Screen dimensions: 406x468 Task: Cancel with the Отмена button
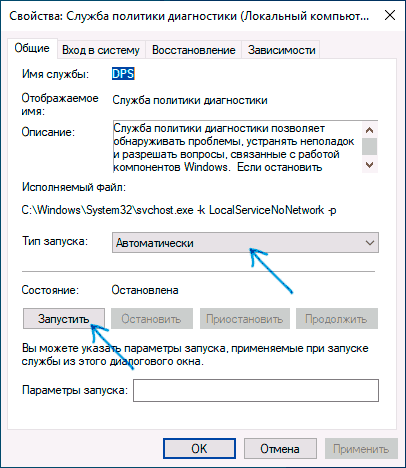click(280, 449)
